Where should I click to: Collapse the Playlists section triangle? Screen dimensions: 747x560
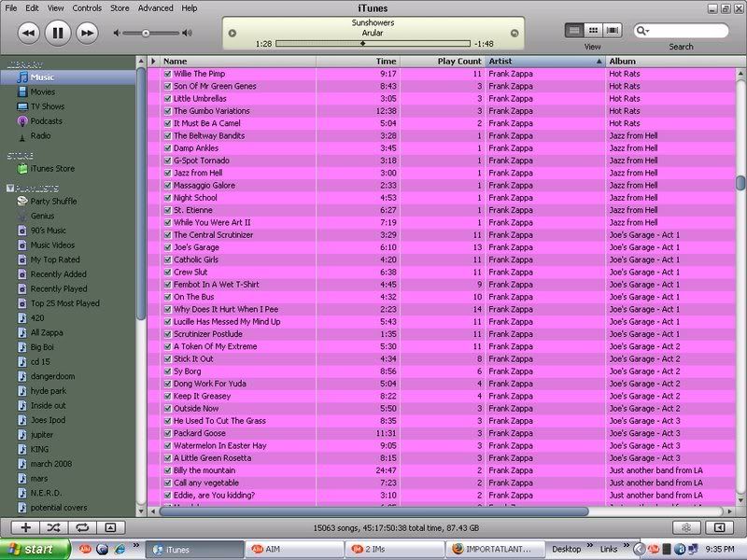(10, 189)
